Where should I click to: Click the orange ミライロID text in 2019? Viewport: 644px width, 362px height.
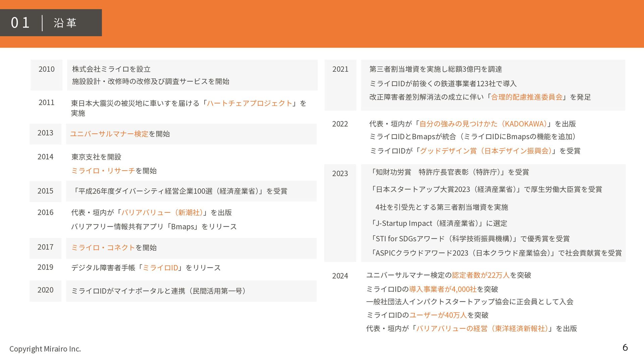pos(160,268)
